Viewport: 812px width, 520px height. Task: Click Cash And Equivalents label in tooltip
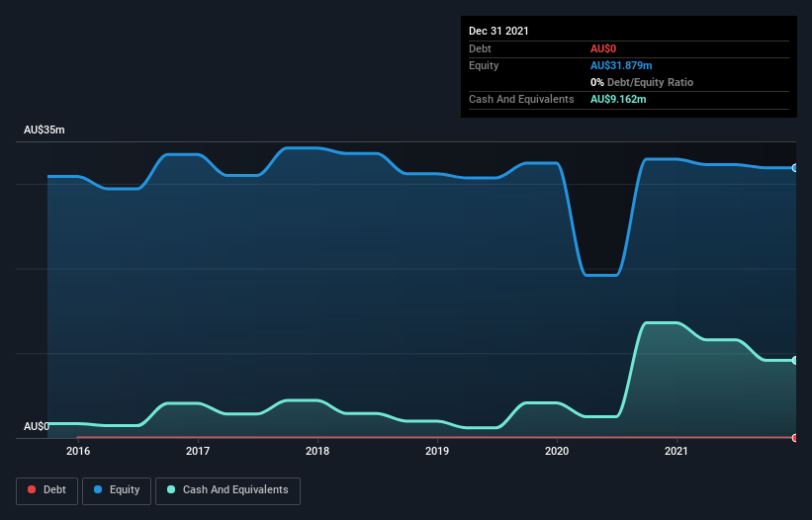point(521,99)
